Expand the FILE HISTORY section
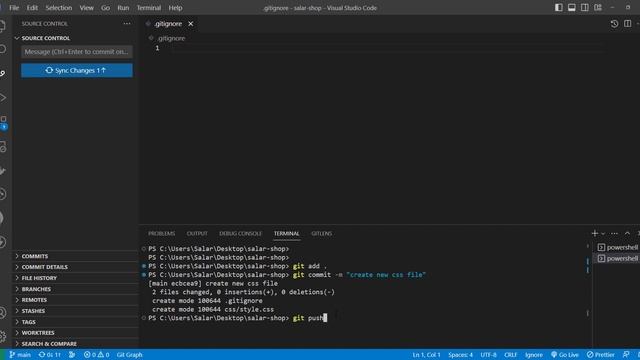 coord(76,278)
